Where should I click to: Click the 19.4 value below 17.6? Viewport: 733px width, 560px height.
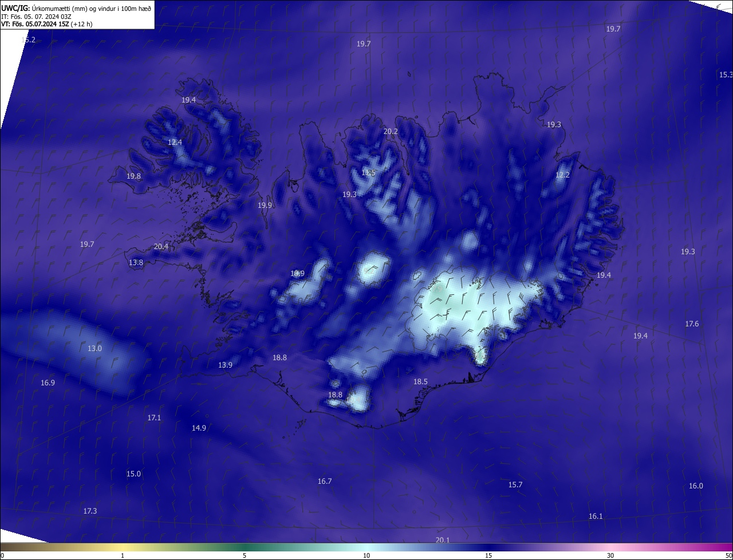point(640,336)
